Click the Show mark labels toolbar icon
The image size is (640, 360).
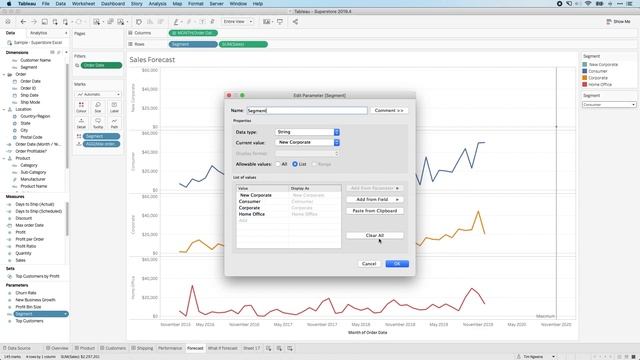(202, 22)
